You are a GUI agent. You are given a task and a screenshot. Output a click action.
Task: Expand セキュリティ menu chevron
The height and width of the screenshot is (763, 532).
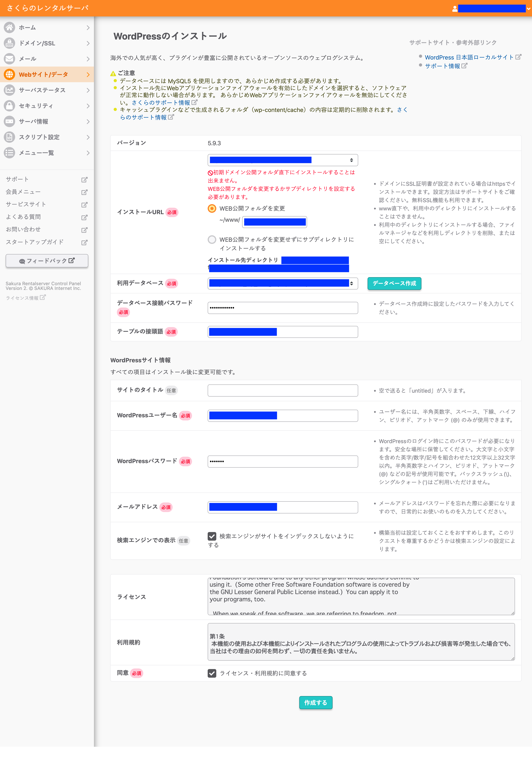[88, 106]
